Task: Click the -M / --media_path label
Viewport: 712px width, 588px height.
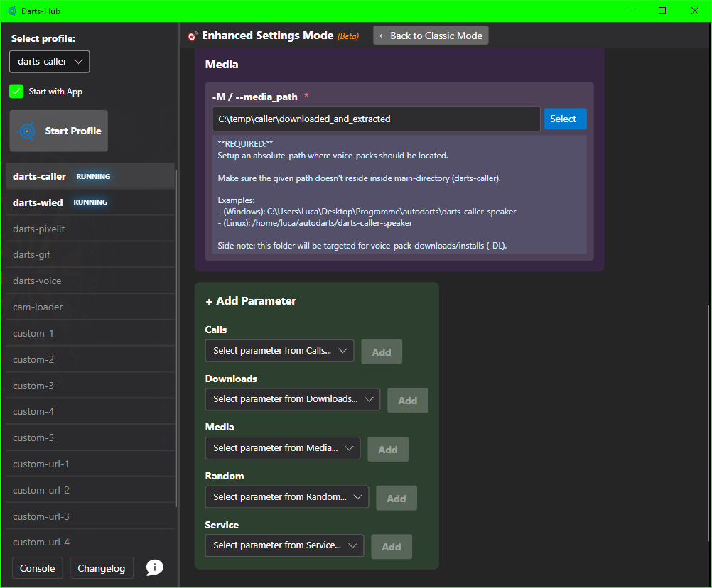Action: [254, 97]
